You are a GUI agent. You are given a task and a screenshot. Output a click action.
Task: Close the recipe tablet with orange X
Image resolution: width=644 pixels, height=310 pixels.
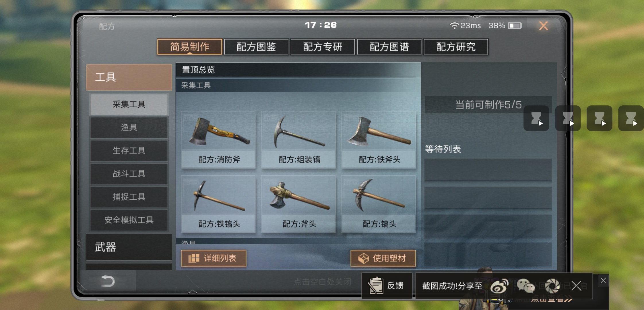(x=544, y=26)
